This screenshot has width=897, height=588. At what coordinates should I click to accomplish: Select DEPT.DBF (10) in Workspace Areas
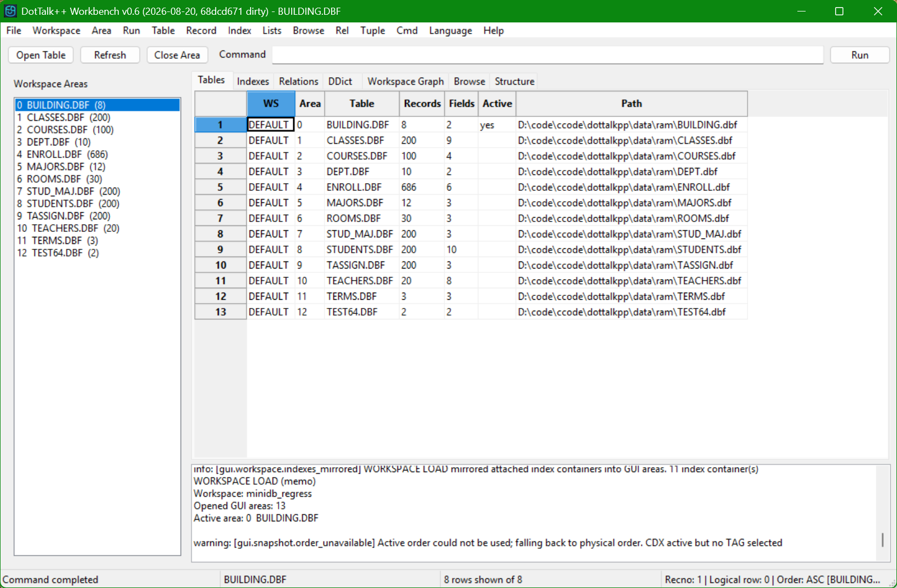point(97,142)
